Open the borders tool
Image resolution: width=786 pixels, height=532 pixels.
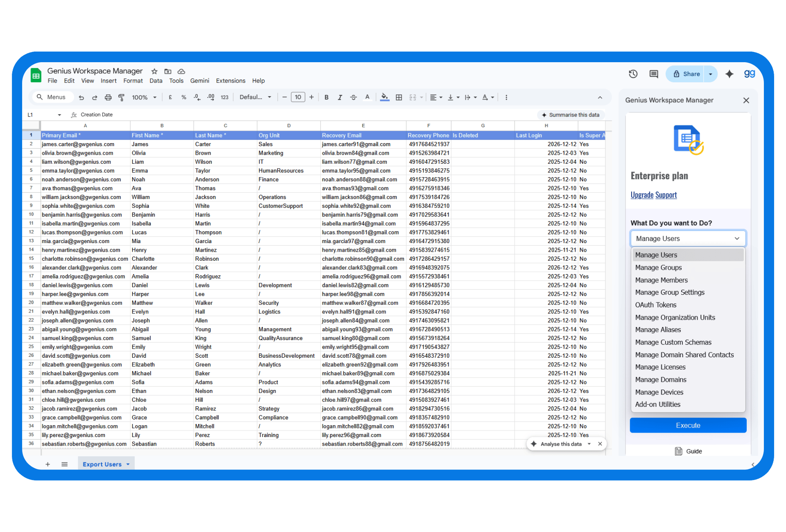point(399,97)
